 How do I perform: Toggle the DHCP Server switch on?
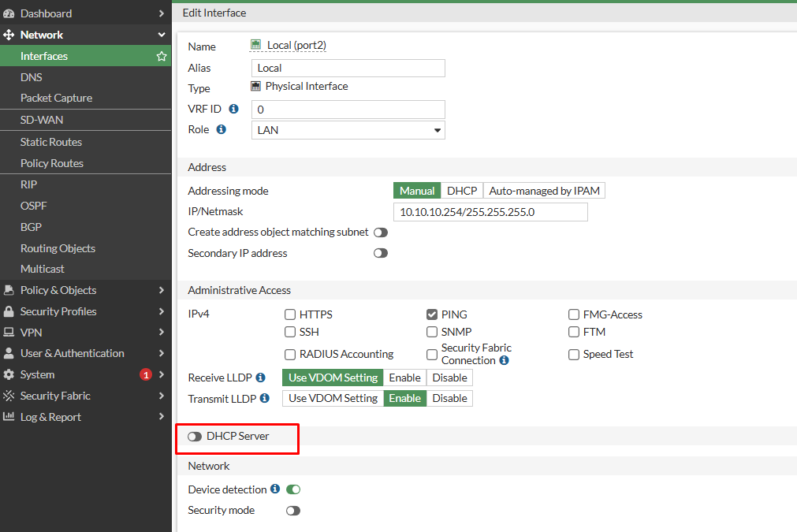(x=195, y=437)
